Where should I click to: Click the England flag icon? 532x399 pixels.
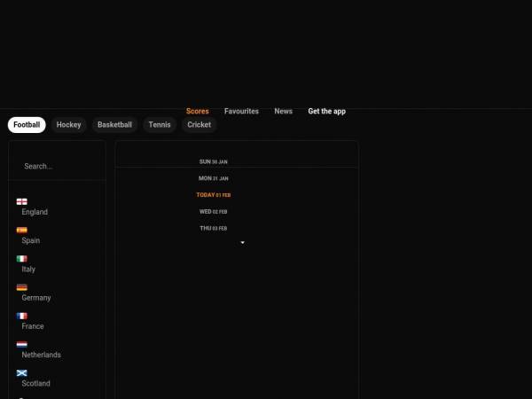pos(21,201)
